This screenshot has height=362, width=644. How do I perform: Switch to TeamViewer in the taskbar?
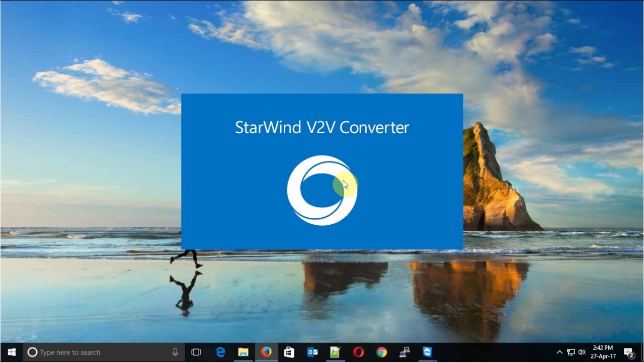click(x=428, y=352)
